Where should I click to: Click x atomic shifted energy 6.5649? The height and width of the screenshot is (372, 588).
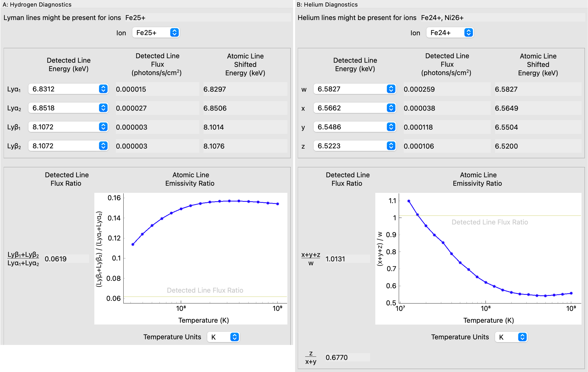(x=538, y=108)
